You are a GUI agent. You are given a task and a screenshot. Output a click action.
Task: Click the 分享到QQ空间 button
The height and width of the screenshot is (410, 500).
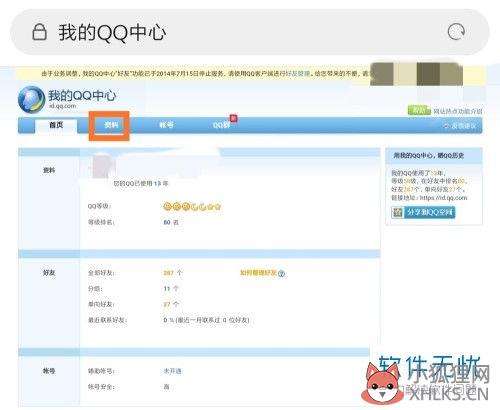pos(423,212)
